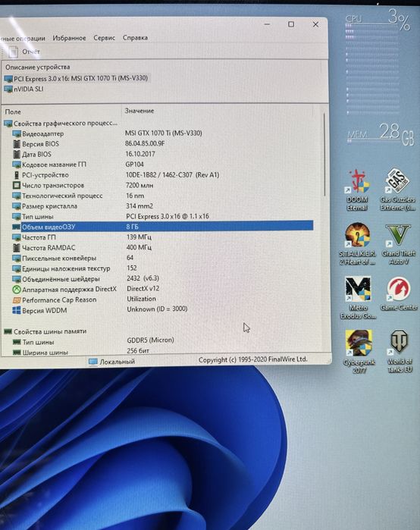Image resolution: width=420 pixels, height=530 pixels.
Task: Click the memory icon beside Свойства шины памяти
Action: (x=8, y=331)
